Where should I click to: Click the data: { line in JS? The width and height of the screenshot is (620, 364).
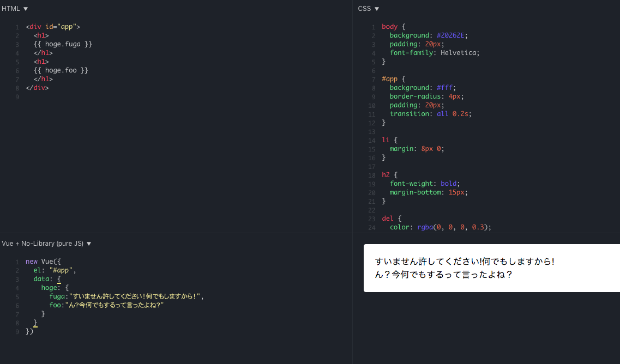(47, 279)
